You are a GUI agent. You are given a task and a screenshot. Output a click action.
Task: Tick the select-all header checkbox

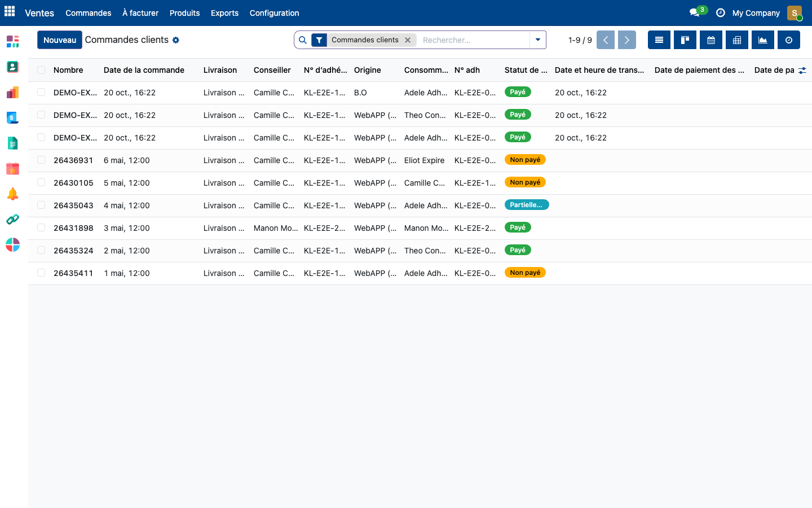point(41,70)
